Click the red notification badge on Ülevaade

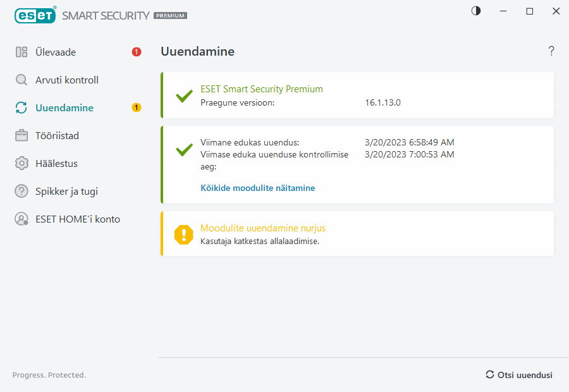click(137, 52)
